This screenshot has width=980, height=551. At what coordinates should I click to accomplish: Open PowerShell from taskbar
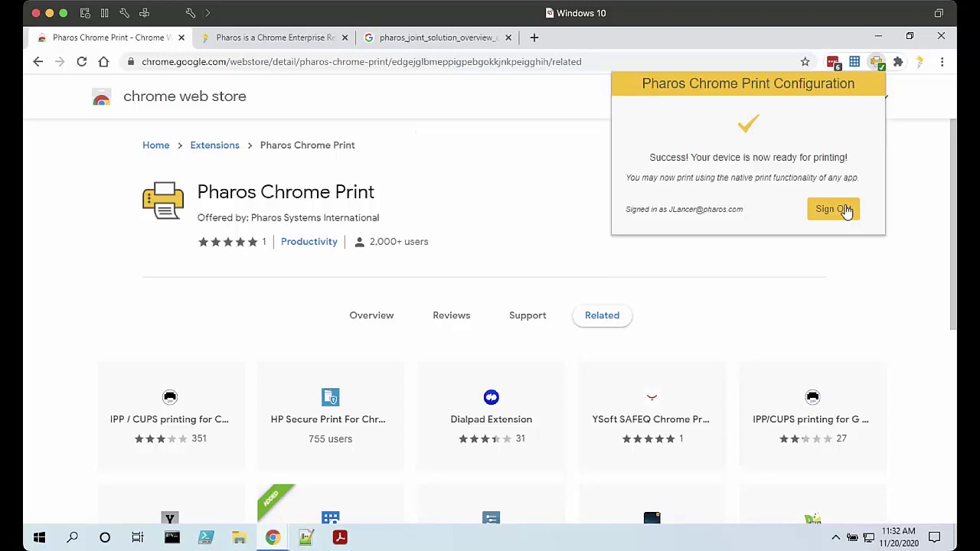pyautogui.click(x=205, y=537)
